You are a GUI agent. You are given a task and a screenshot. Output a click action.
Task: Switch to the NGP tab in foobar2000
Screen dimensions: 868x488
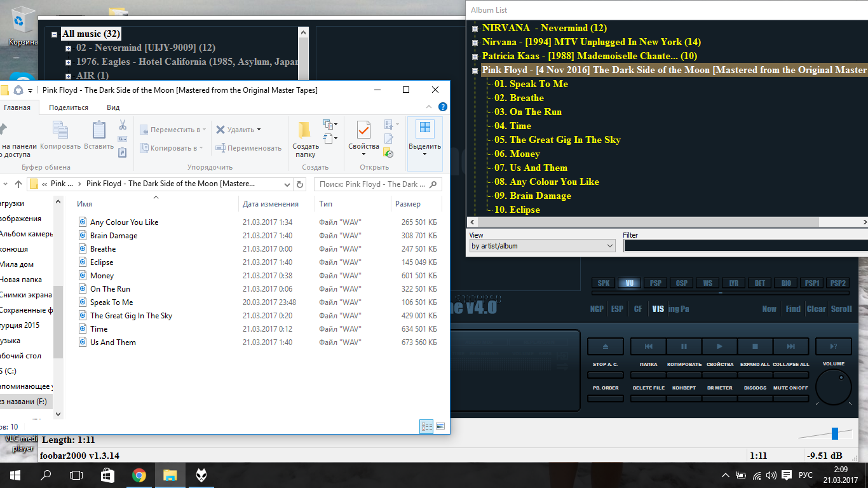(597, 309)
